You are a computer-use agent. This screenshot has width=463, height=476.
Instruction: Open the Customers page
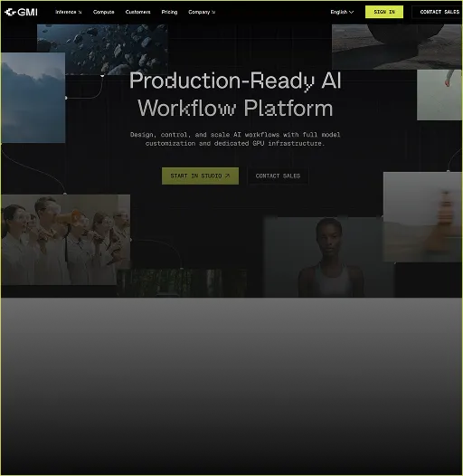point(137,12)
